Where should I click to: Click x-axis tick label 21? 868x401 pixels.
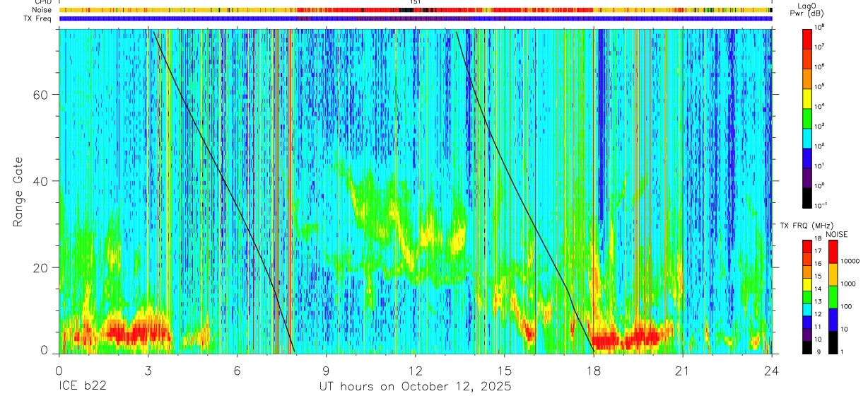click(682, 371)
